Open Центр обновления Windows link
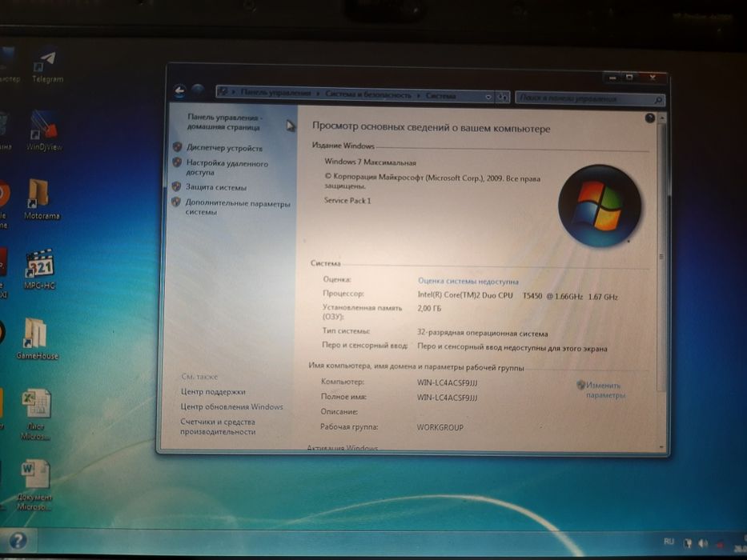The height and width of the screenshot is (560, 747). pyautogui.click(x=231, y=406)
